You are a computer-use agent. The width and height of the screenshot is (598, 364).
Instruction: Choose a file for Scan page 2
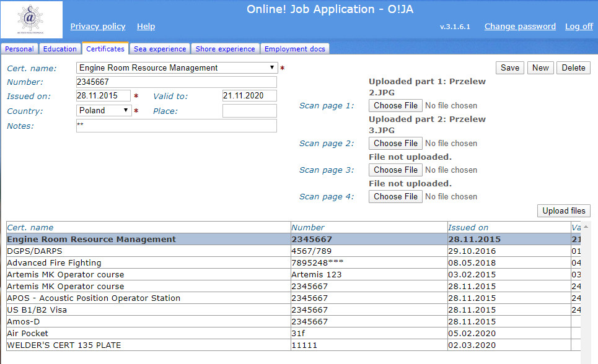[x=395, y=144]
